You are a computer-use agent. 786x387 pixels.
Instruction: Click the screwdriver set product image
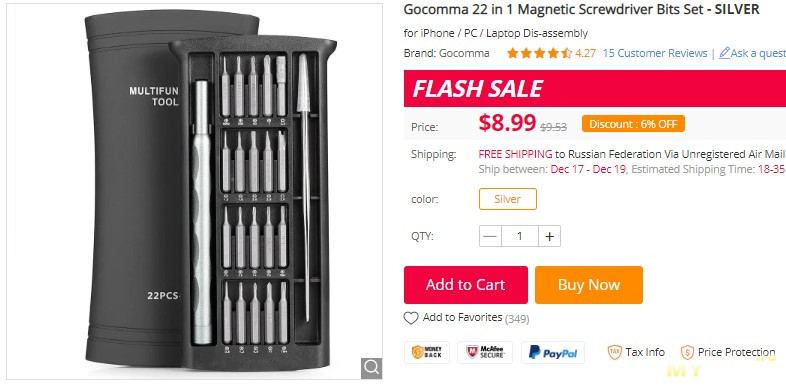tap(194, 190)
